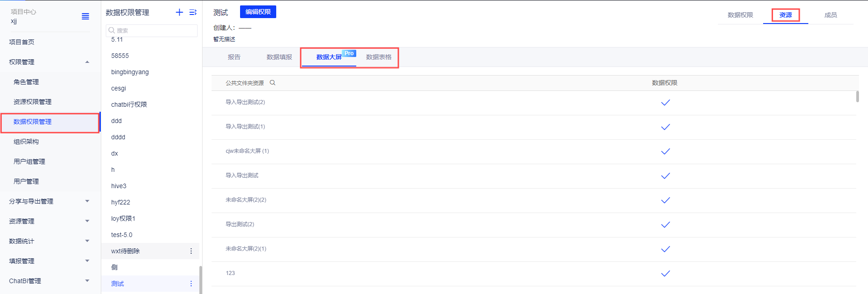
Task: Expand the 数据统计 menu section
Action: (87, 241)
